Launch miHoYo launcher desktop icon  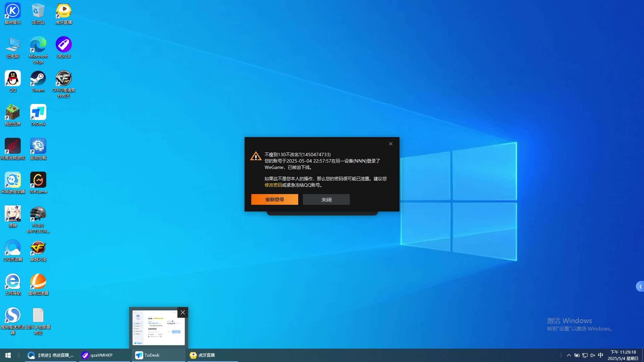pos(13,183)
